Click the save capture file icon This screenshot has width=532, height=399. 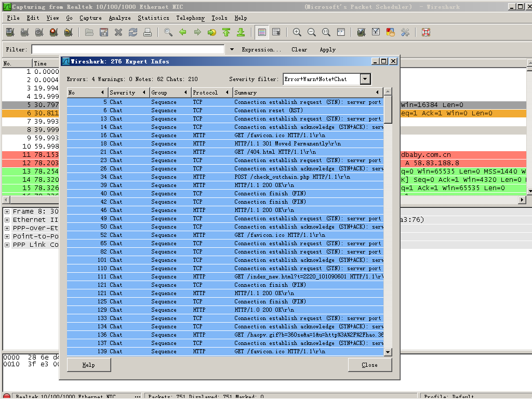coord(104,32)
